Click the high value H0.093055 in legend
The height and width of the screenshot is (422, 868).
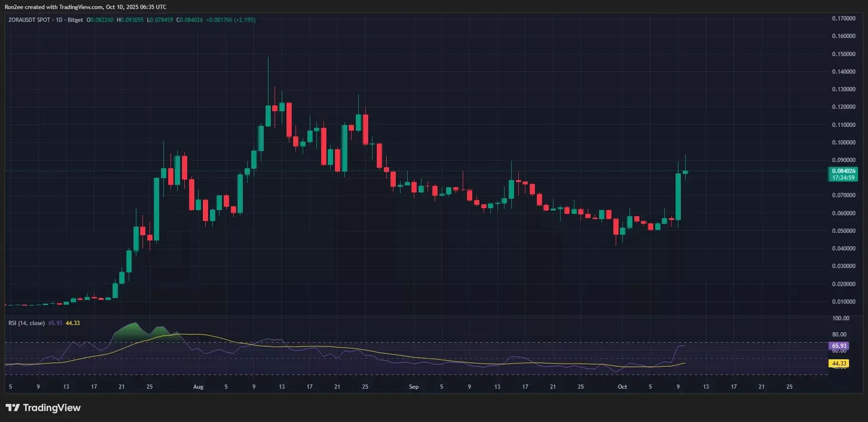130,20
